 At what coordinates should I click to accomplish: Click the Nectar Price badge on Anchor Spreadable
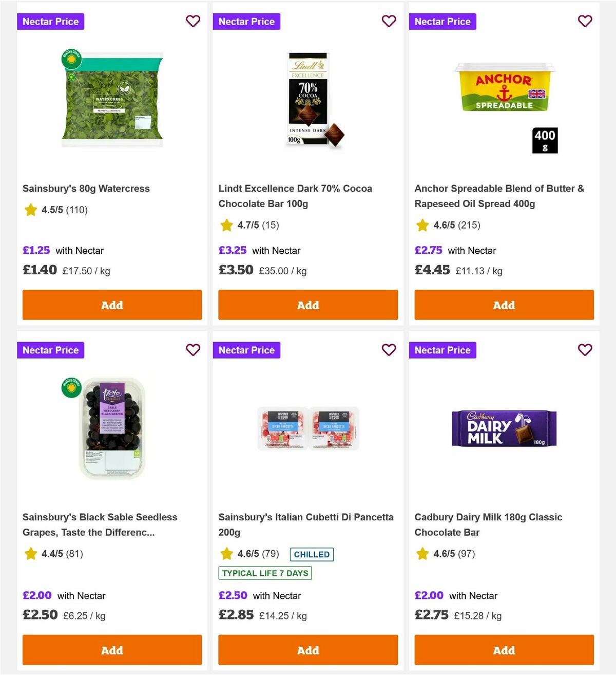442,21
